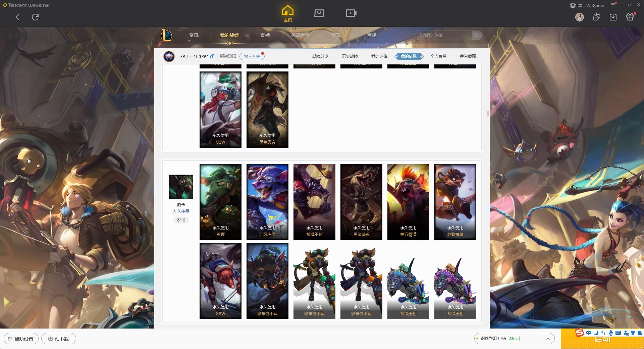Click the search magnifier button
Screen dimensions: 644x349
point(477,35)
